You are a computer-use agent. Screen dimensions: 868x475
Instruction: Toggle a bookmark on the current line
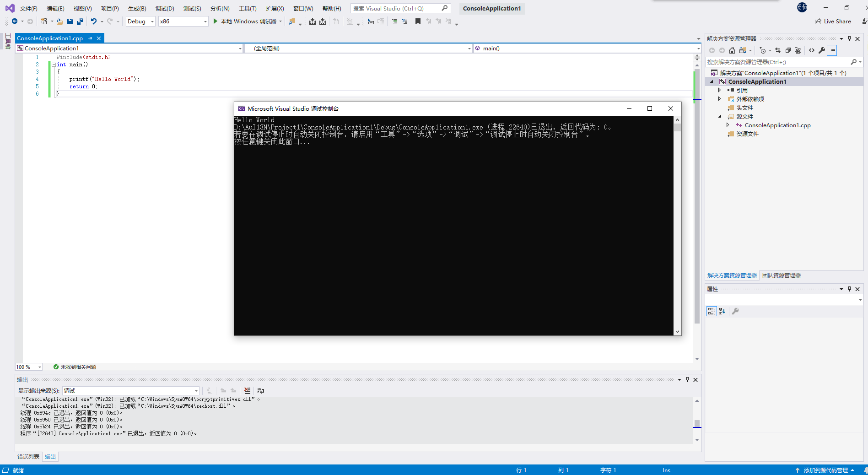click(418, 22)
